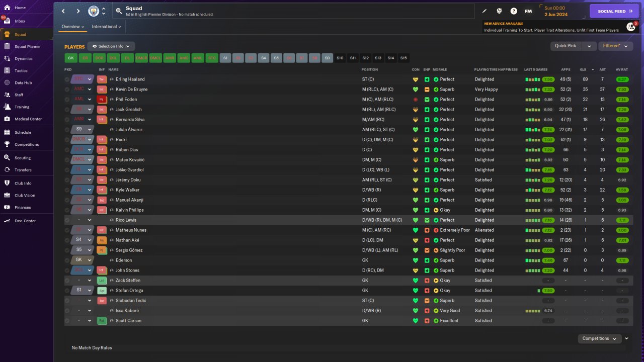This screenshot has width=644, height=362.
Task: Toggle pick checkbox for Erling Haaland
Action: pos(67,79)
